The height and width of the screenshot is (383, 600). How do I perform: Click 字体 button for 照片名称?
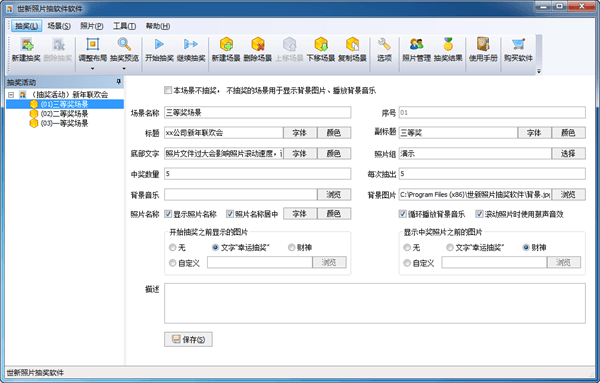300,214
